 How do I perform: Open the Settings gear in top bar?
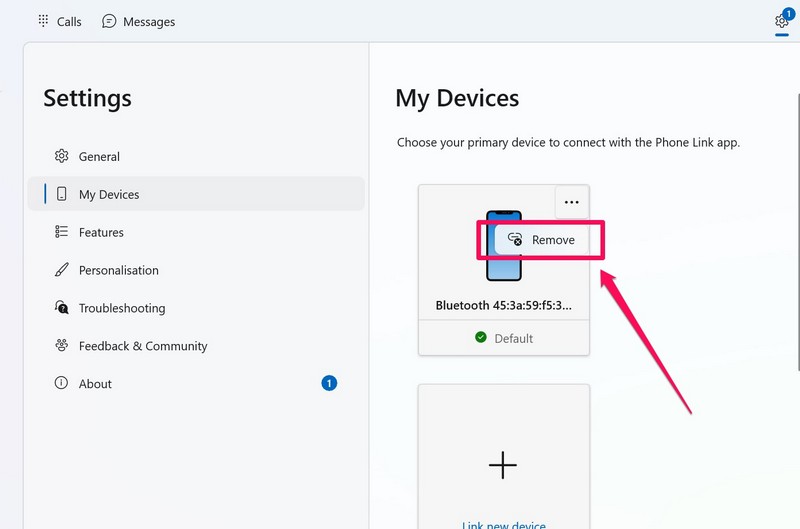[781, 22]
